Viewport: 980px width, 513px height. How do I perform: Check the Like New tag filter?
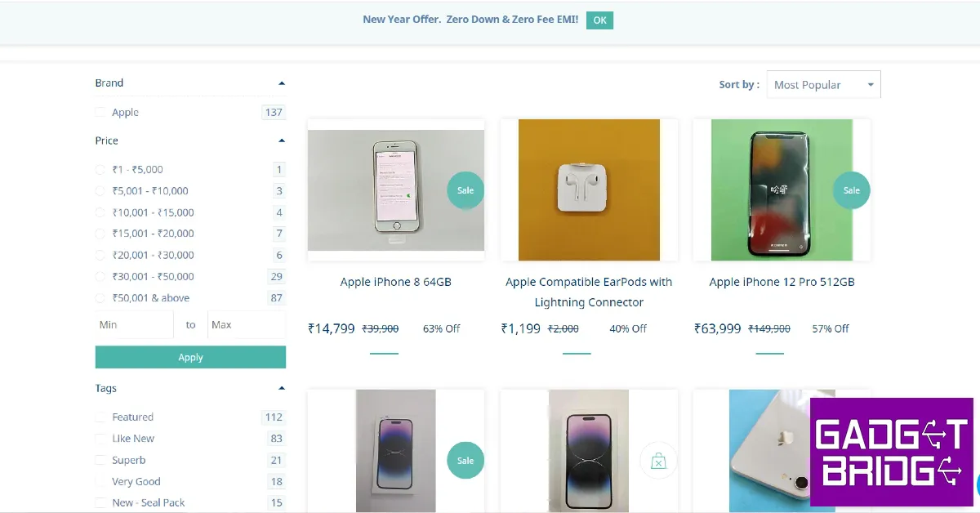point(100,439)
